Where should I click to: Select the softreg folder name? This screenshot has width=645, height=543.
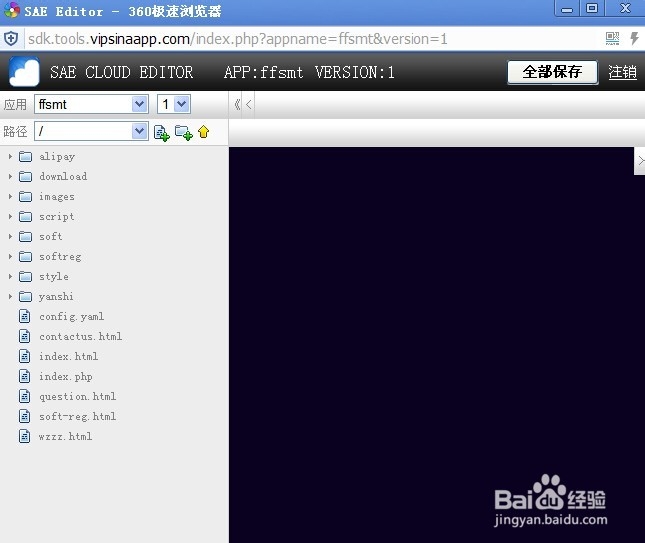point(60,257)
